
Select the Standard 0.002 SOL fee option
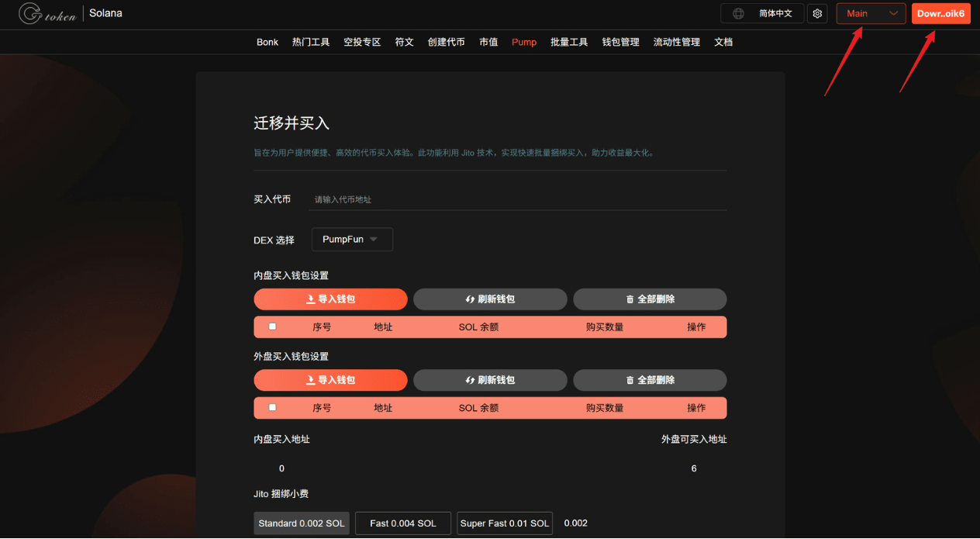302,523
